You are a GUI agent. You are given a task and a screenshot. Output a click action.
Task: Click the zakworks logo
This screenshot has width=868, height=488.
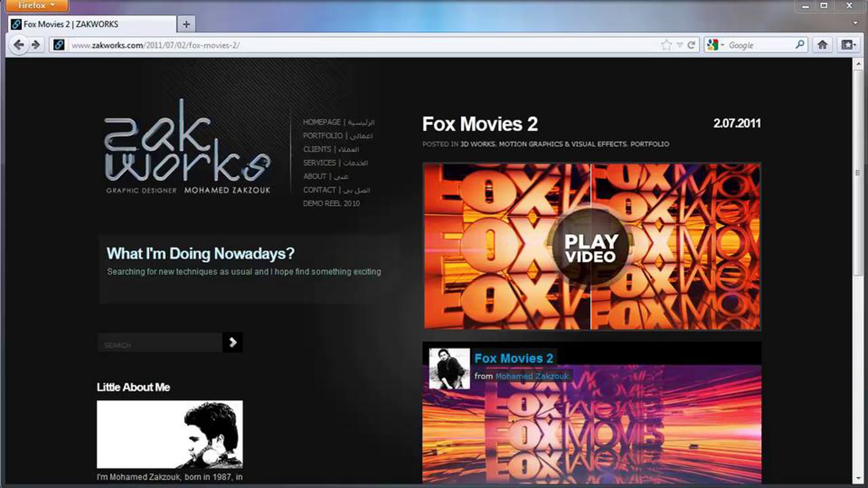click(x=188, y=147)
